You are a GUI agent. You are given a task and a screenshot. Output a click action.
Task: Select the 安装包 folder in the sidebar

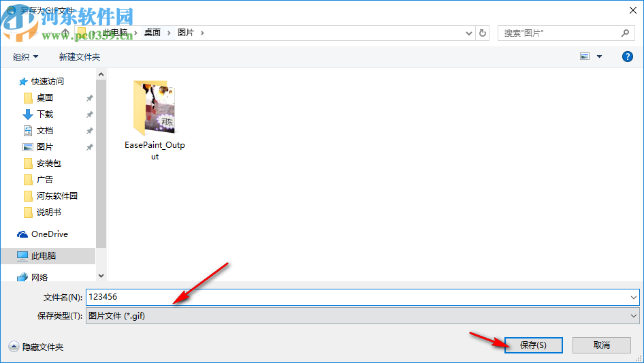click(x=48, y=163)
